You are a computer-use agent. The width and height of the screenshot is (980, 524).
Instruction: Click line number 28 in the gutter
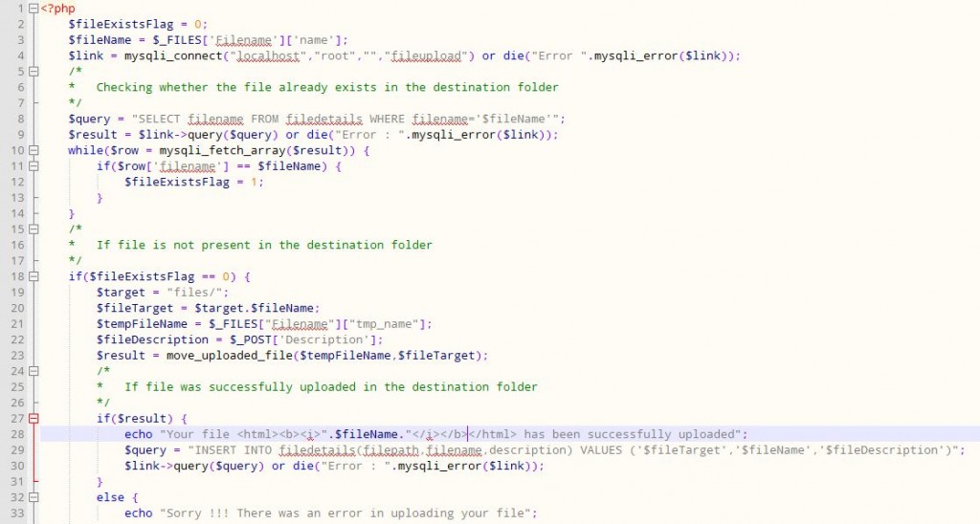pyautogui.click(x=18, y=434)
